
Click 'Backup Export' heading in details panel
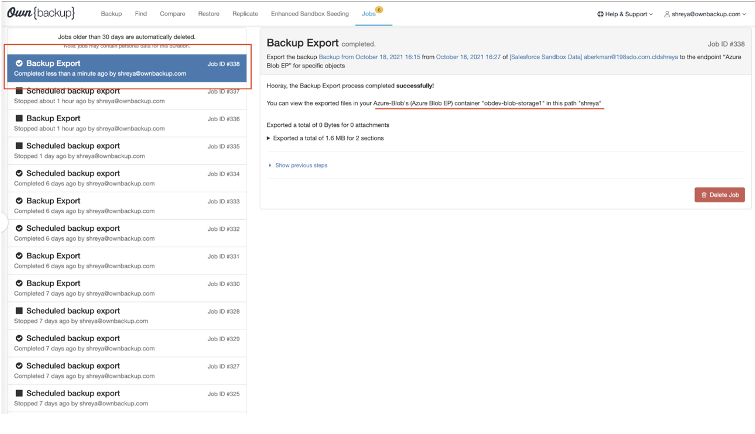pos(302,43)
